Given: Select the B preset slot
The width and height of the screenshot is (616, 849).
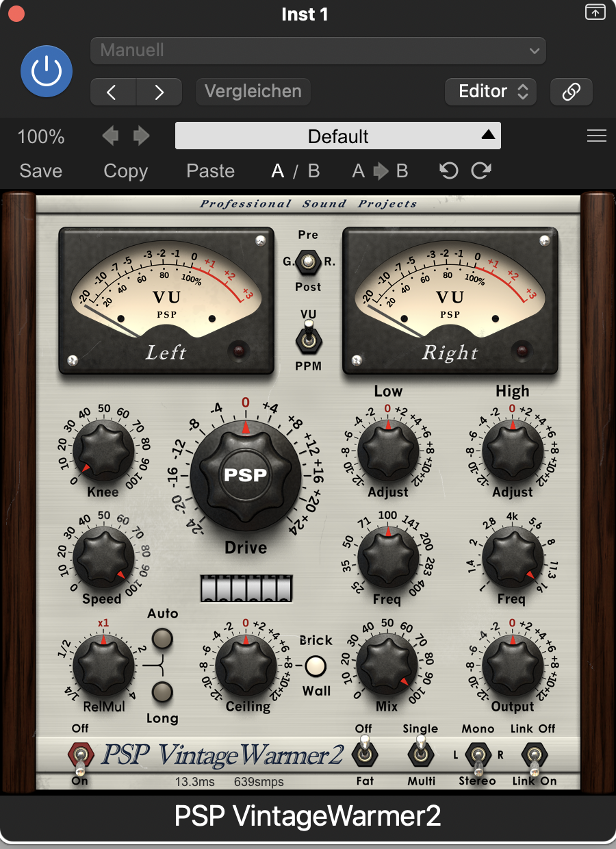Looking at the screenshot, I should (x=314, y=171).
